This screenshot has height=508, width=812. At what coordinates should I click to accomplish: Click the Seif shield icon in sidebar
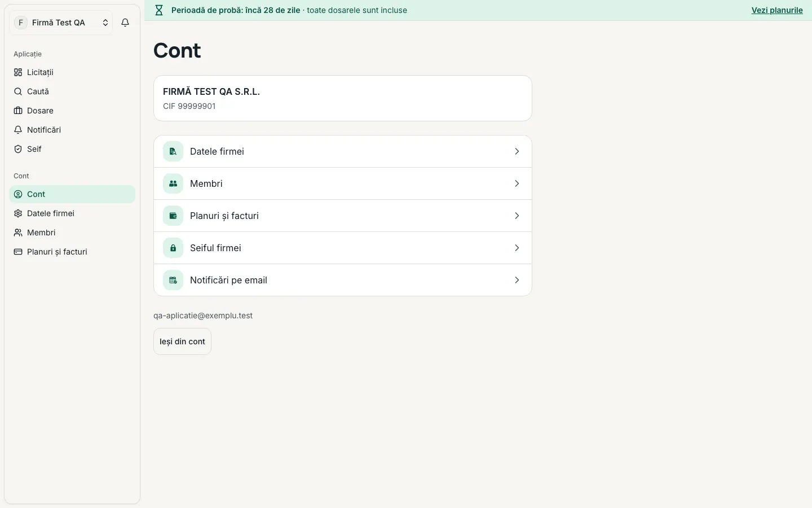(x=18, y=149)
